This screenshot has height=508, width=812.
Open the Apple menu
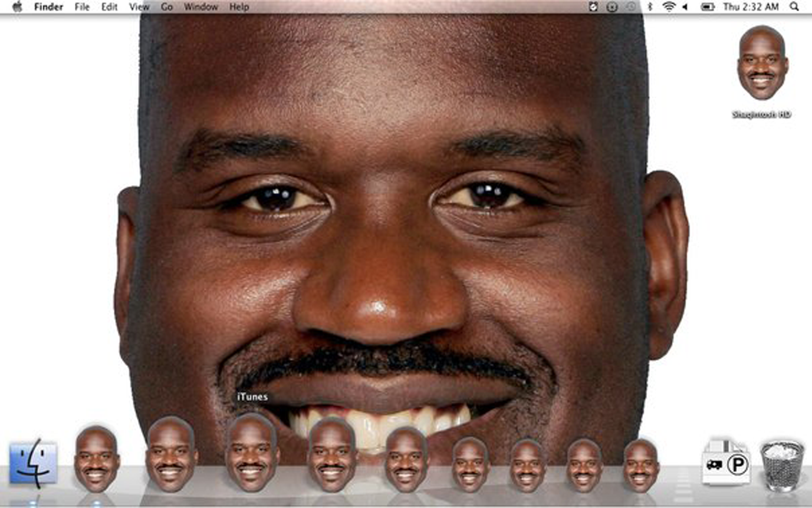(17, 6)
